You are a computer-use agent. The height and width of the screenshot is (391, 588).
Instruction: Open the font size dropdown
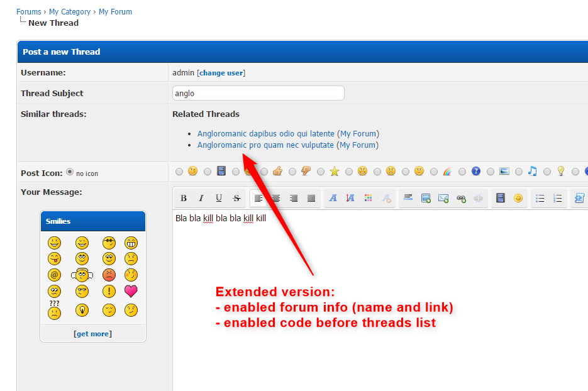pos(350,198)
